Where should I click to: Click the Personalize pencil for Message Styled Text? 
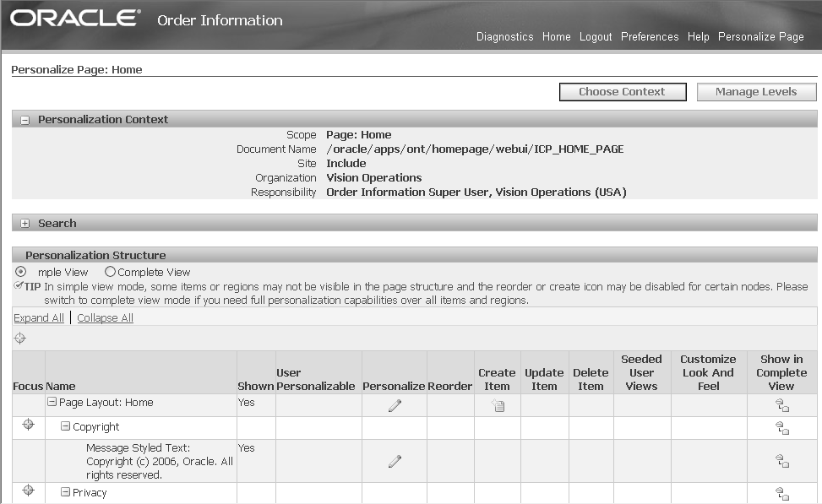pyautogui.click(x=395, y=461)
